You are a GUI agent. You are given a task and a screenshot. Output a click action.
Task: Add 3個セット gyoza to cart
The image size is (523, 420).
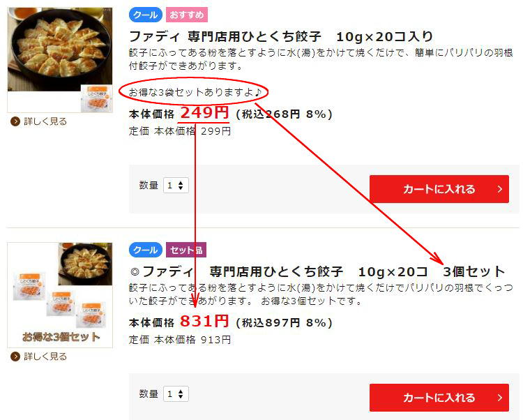pyautogui.click(x=439, y=398)
